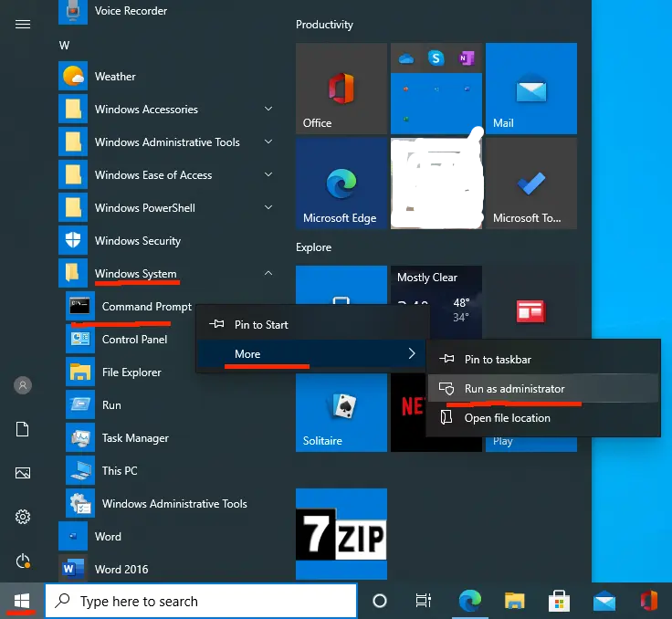
Task: Launch the Microsoft Edge tile
Action: click(x=341, y=184)
